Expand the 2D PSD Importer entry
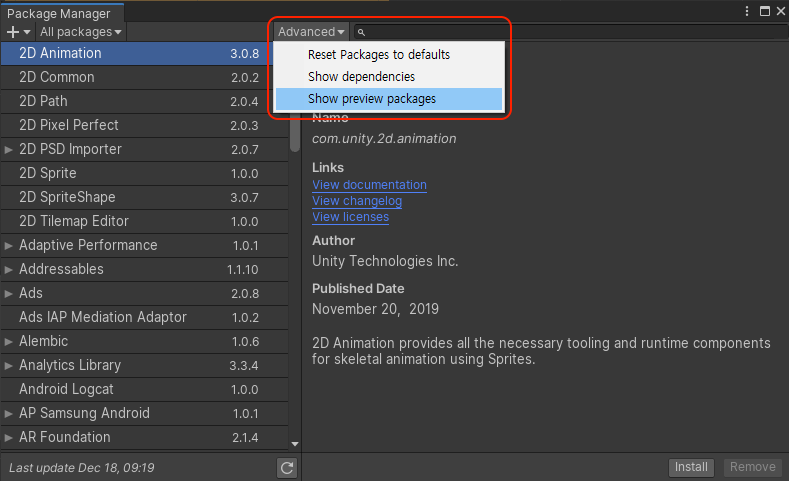Viewport: 792px width, 483px height. tap(9, 150)
